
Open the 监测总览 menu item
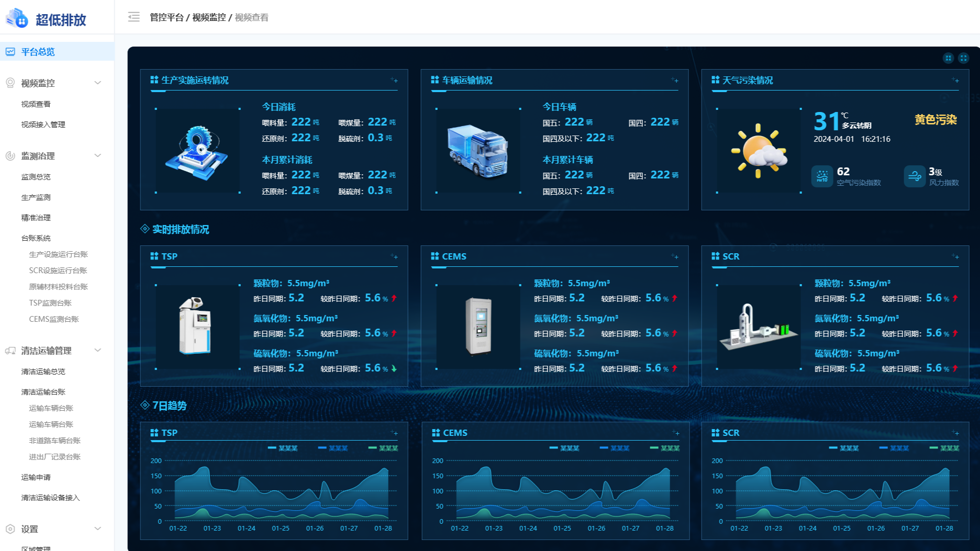[x=36, y=177]
